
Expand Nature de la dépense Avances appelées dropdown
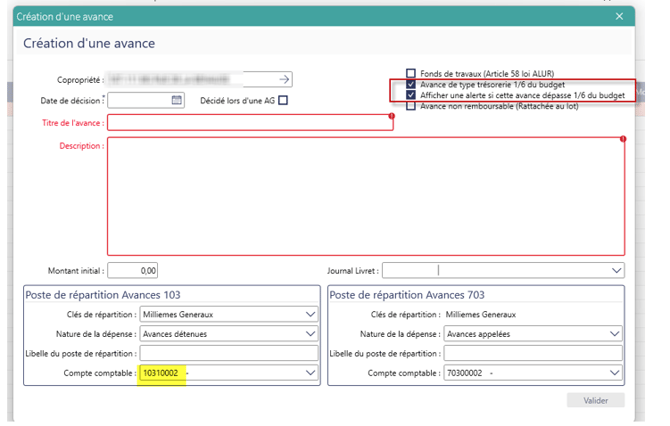point(616,334)
